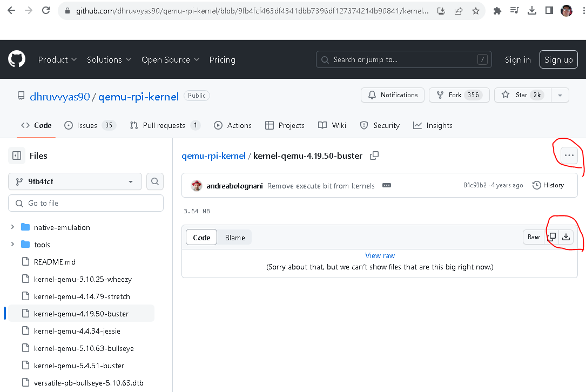Star the repository button
This screenshot has width=586, height=392.
[x=523, y=95]
